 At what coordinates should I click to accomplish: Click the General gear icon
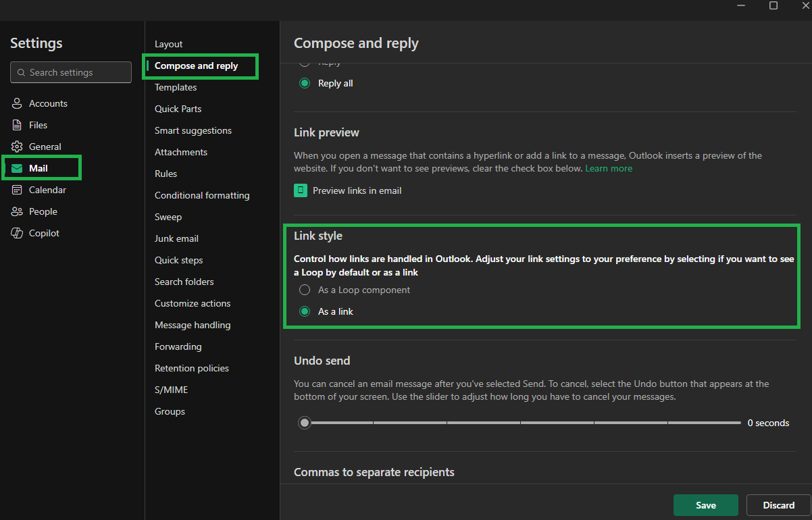tap(17, 147)
